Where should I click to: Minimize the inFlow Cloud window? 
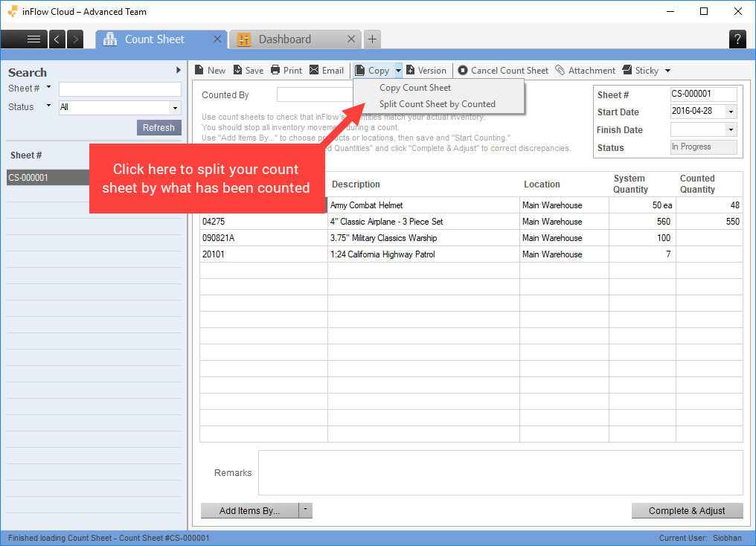pos(670,12)
